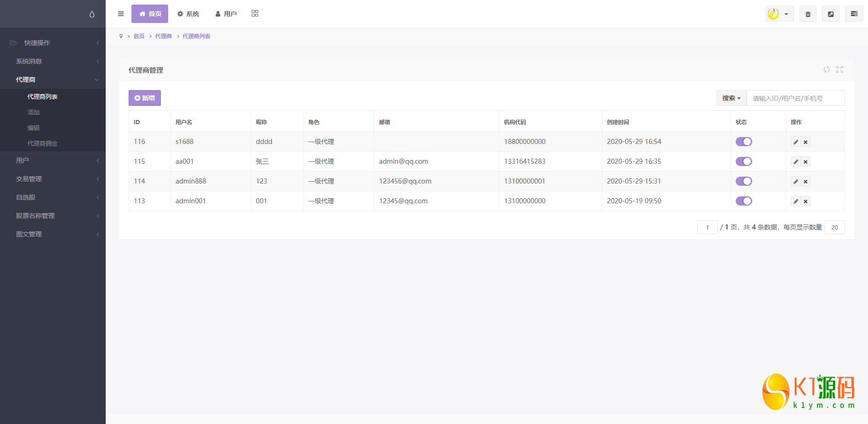868x424 pixels.
Task: Edit agent admin888 with pencil icon
Action: coord(796,182)
